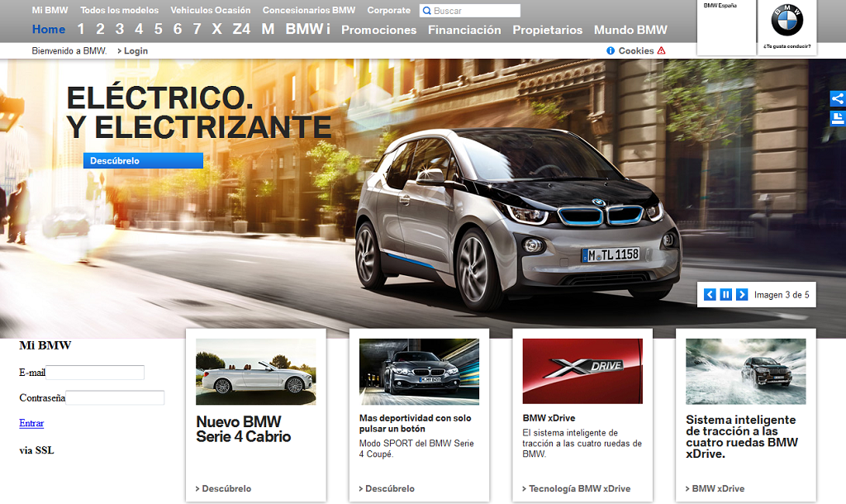Open Todos los modelos menu

pyautogui.click(x=119, y=10)
